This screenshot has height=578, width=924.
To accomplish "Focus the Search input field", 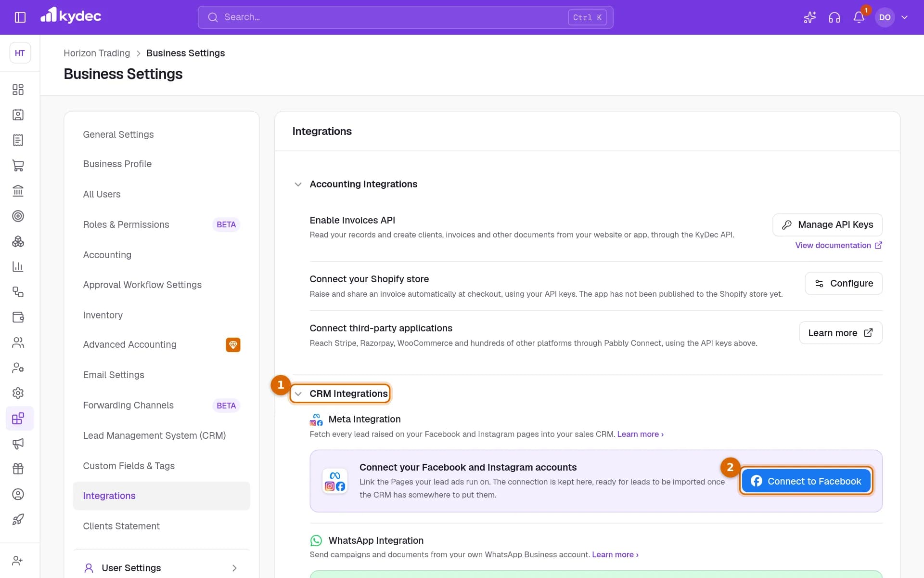I will coord(405,17).
